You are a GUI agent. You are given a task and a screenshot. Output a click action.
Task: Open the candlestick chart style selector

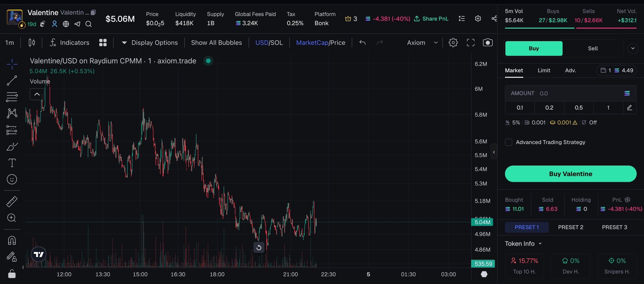(x=32, y=43)
